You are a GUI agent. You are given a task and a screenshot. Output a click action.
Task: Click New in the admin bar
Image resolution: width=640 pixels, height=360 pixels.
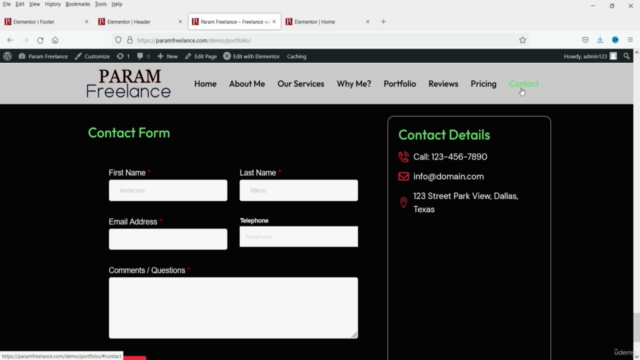pos(167,56)
